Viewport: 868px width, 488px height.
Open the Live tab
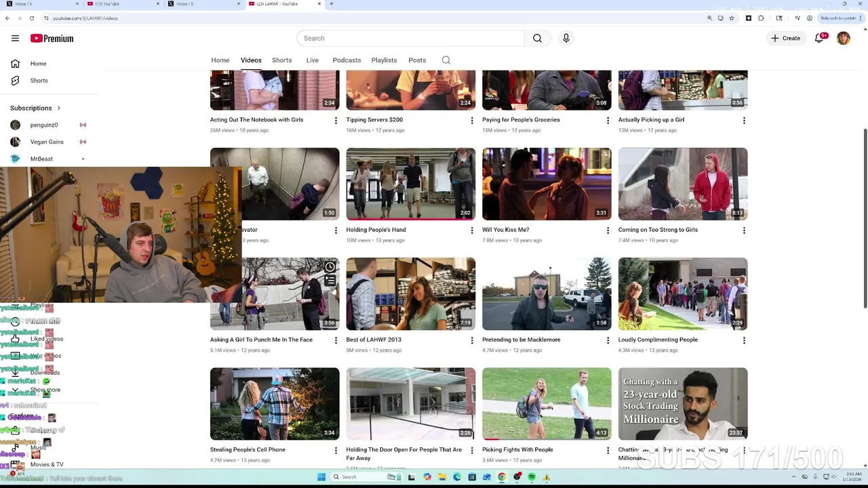313,60
